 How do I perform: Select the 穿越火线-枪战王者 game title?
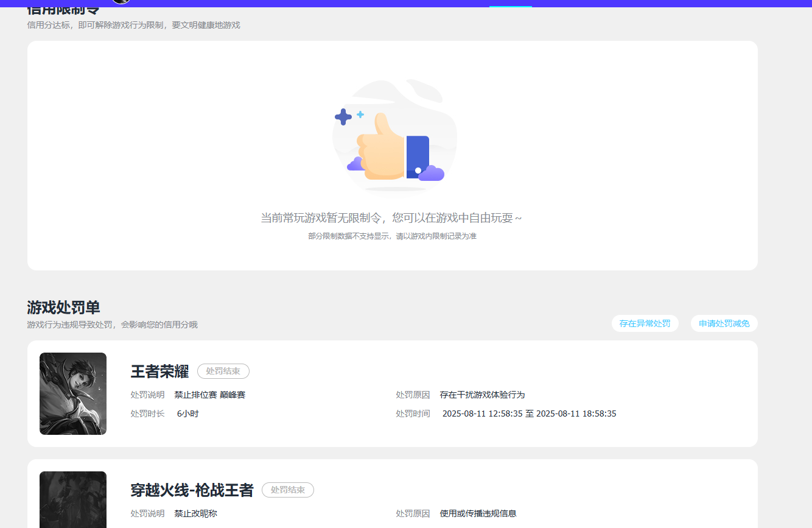click(x=192, y=490)
